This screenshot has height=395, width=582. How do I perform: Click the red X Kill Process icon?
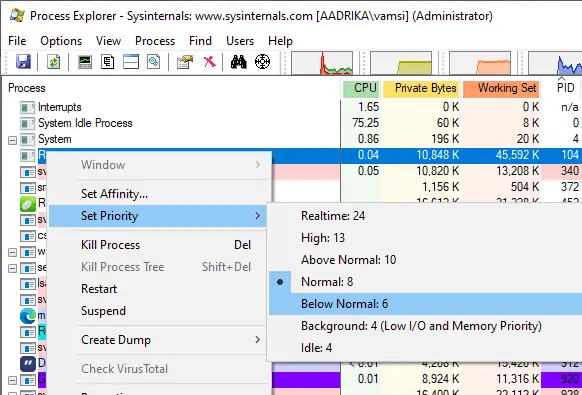tap(209, 62)
